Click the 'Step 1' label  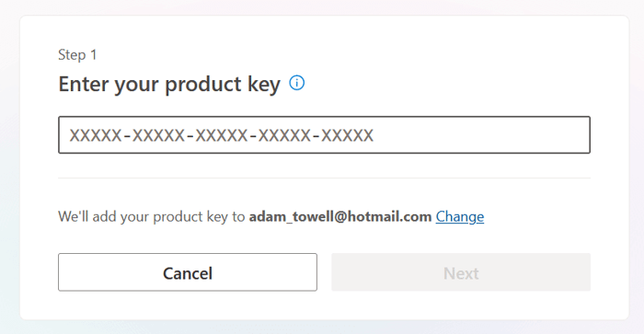pyautogui.click(x=77, y=54)
